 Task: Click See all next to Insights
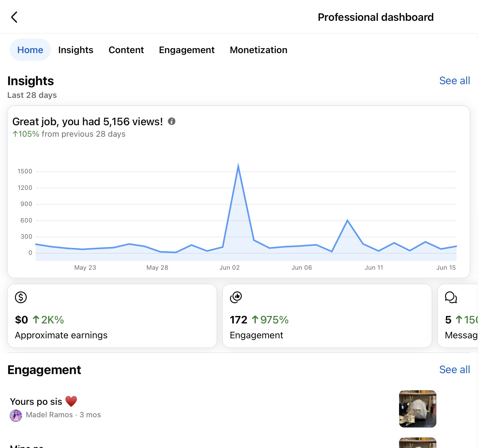coord(454,81)
